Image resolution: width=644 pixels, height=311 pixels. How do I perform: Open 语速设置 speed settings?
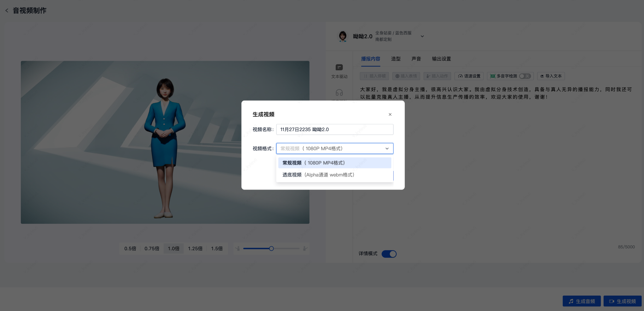(469, 76)
